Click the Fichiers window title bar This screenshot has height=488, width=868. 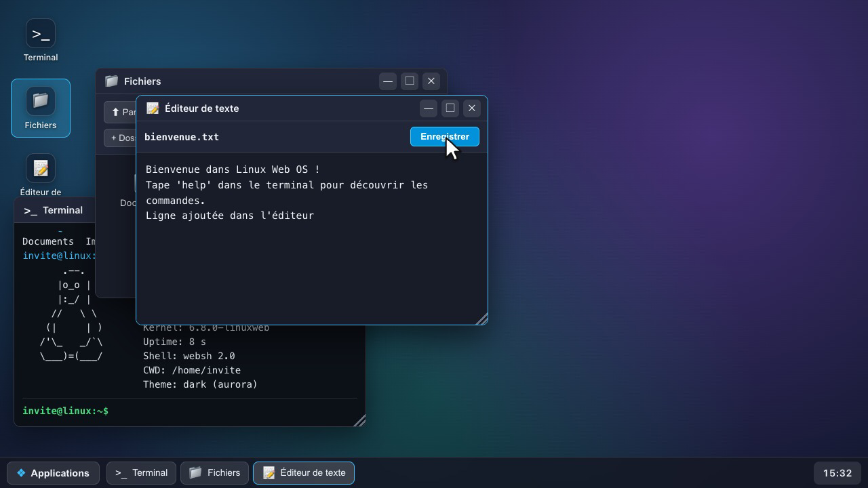(271, 81)
